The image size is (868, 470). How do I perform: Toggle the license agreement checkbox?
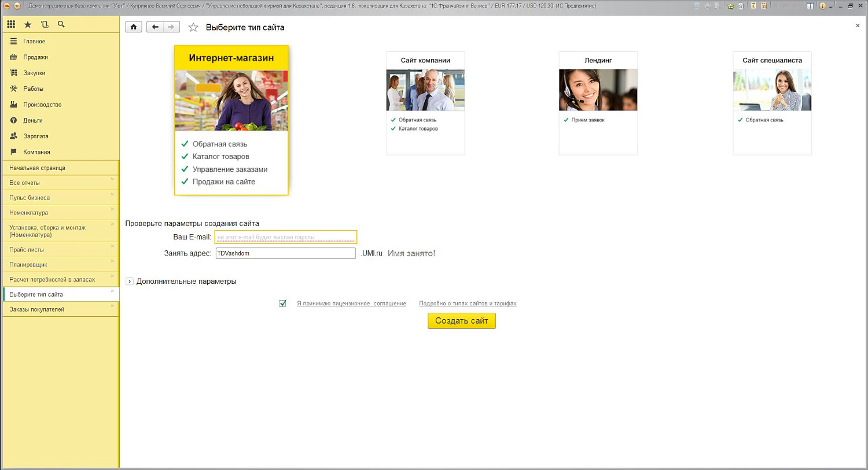coord(282,304)
